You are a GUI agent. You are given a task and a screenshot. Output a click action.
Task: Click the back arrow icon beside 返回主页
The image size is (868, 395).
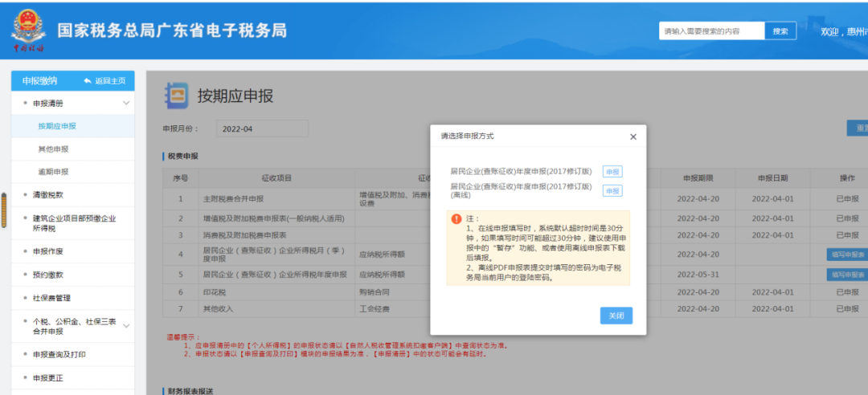[x=88, y=81]
